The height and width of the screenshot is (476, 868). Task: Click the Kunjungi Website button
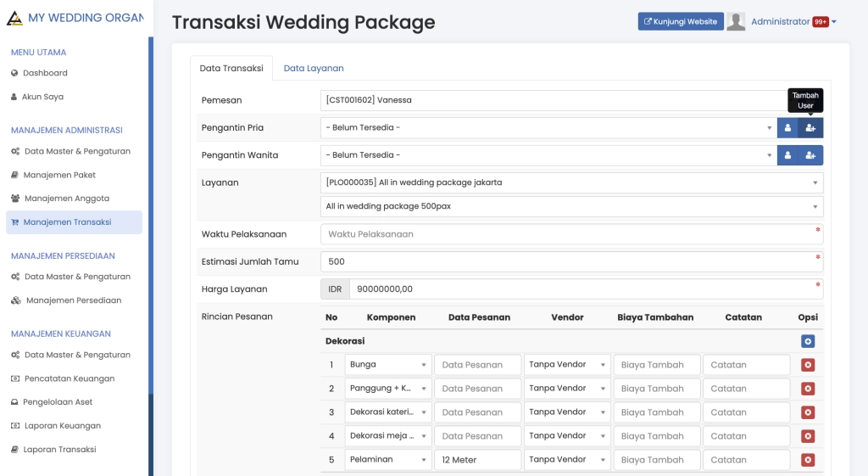[681, 22]
